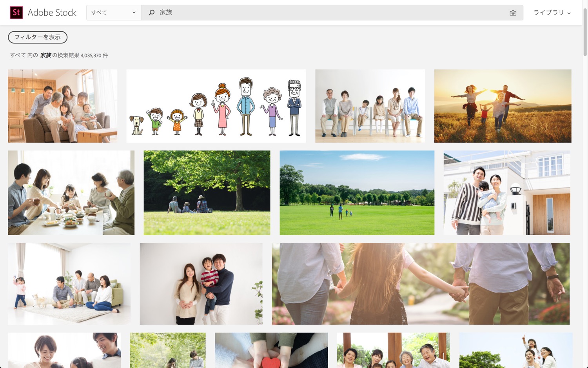588x368 pixels.
Task: Click the page vertical scrollbar
Action: point(585,31)
